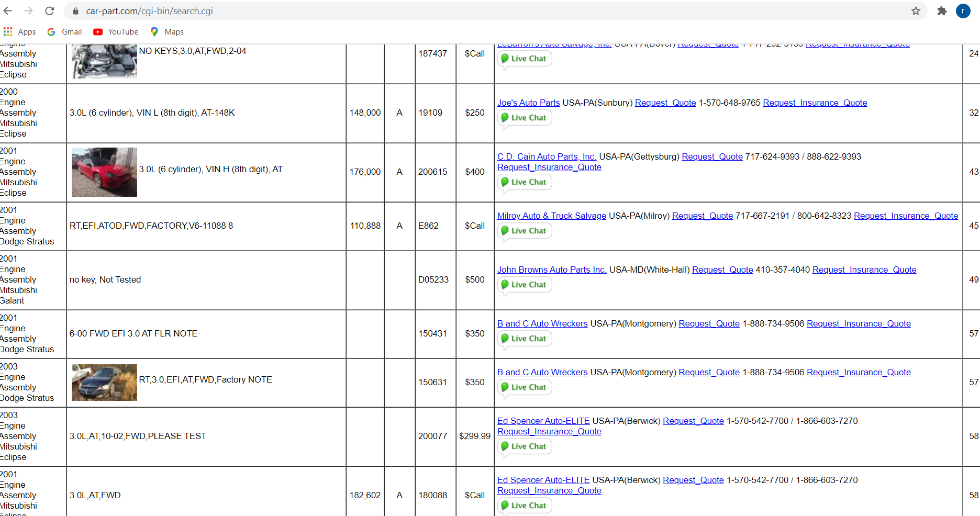Screen dimensions: 980x516
Task: Request a quote from C.D. Cain Auto Parts
Action: point(712,157)
